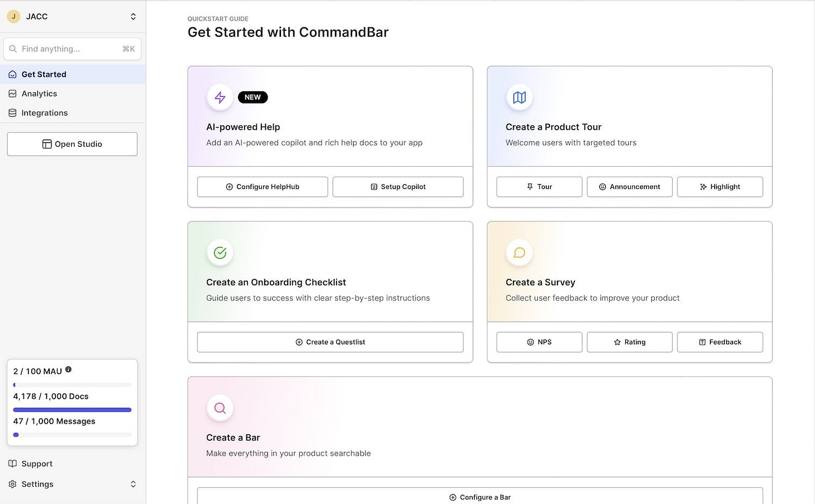
Task: Start a Feedback survey
Action: (720, 342)
